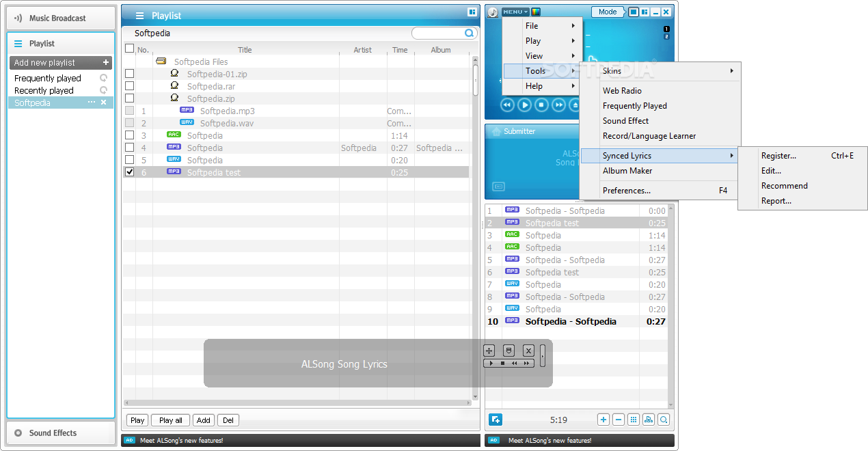Check the box for Softpedia-01.zip

(x=129, y=74)
